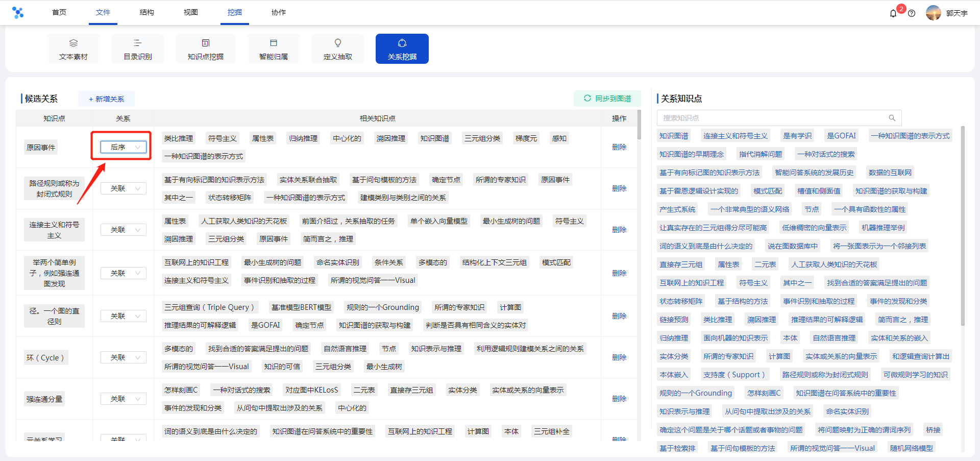Click the 新增关系 button
980x461 pixels.
[x=106, y=99]
